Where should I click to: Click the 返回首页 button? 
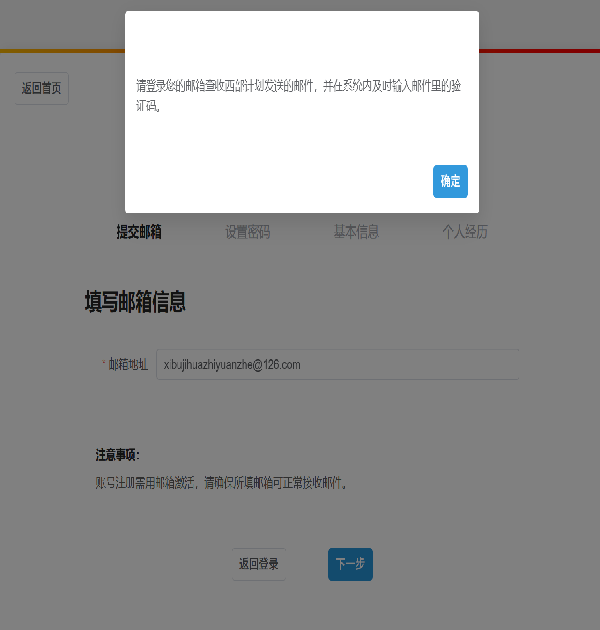(x=42, y=89)
